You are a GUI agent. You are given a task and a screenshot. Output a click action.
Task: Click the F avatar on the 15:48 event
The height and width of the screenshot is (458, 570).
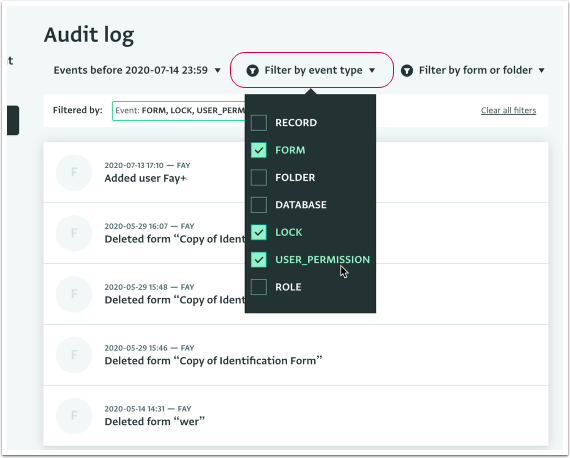coord(74,294)
